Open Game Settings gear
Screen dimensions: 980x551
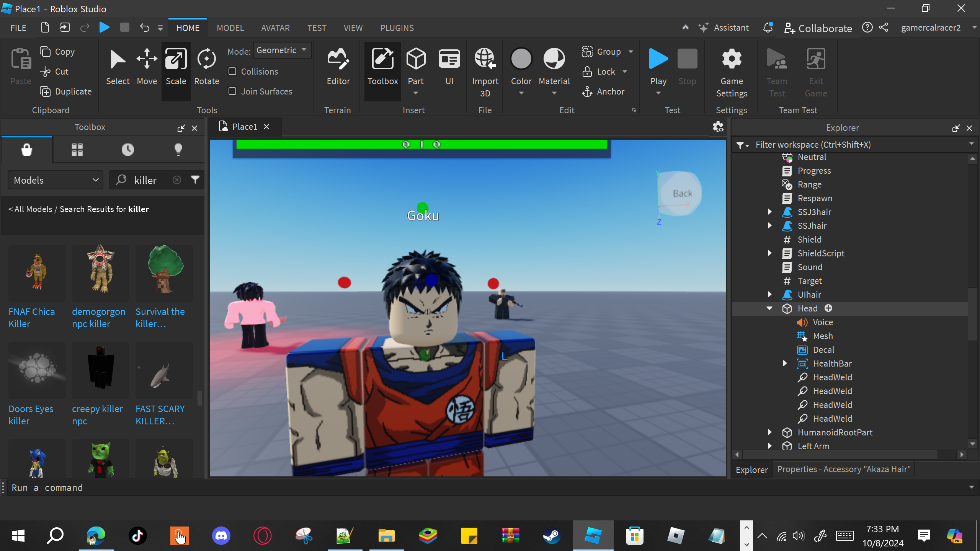tap(732, 59)
